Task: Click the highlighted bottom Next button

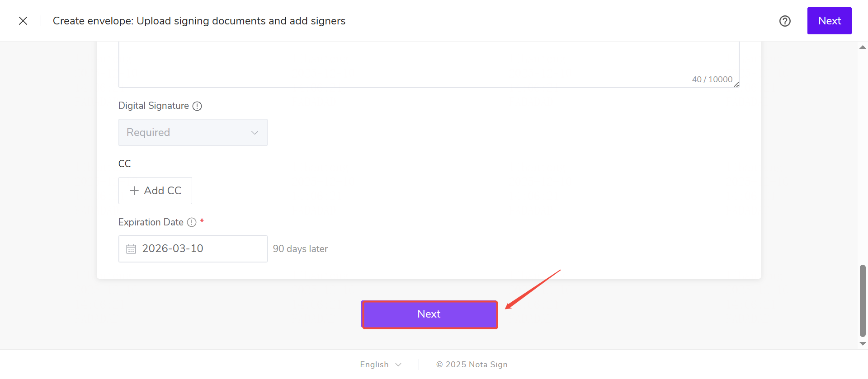Action: [429, 314]
